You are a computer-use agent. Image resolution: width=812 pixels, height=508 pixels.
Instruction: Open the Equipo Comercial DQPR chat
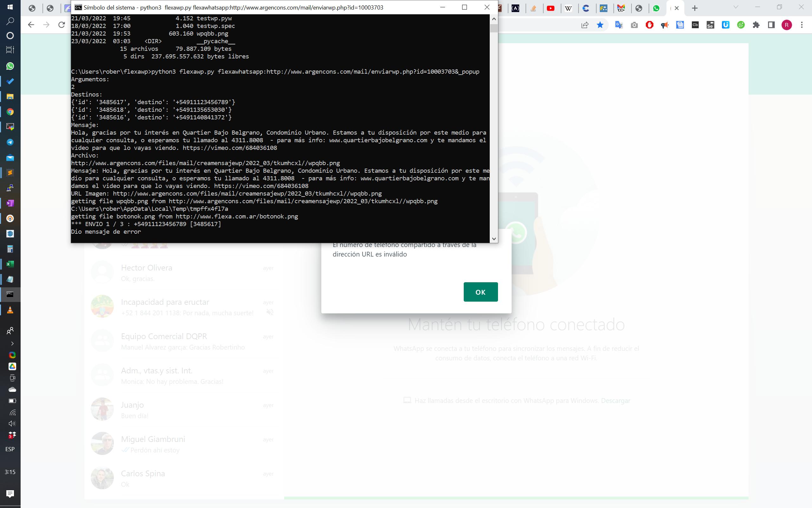click(184, 341)
